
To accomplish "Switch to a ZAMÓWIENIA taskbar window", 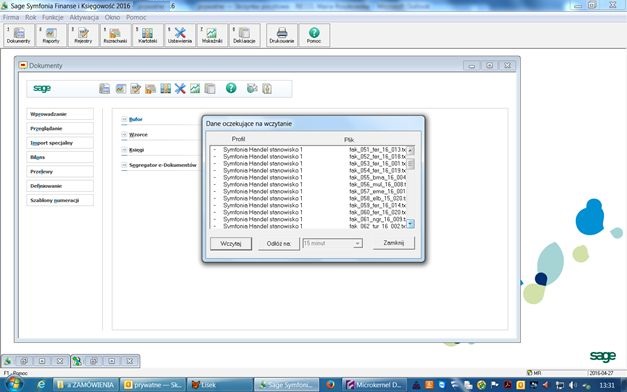I will pyautogui.click(x=86, y=385).
